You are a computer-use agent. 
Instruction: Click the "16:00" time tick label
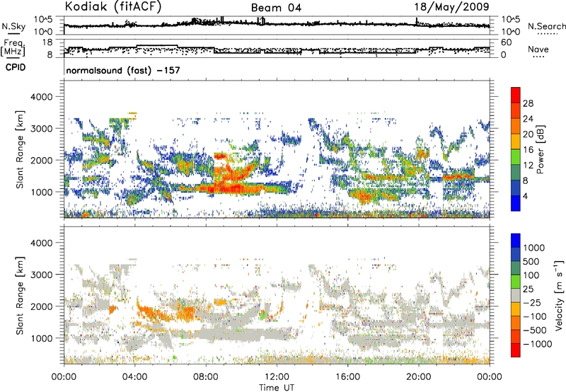pyautogui.click(x=347, y=377)
